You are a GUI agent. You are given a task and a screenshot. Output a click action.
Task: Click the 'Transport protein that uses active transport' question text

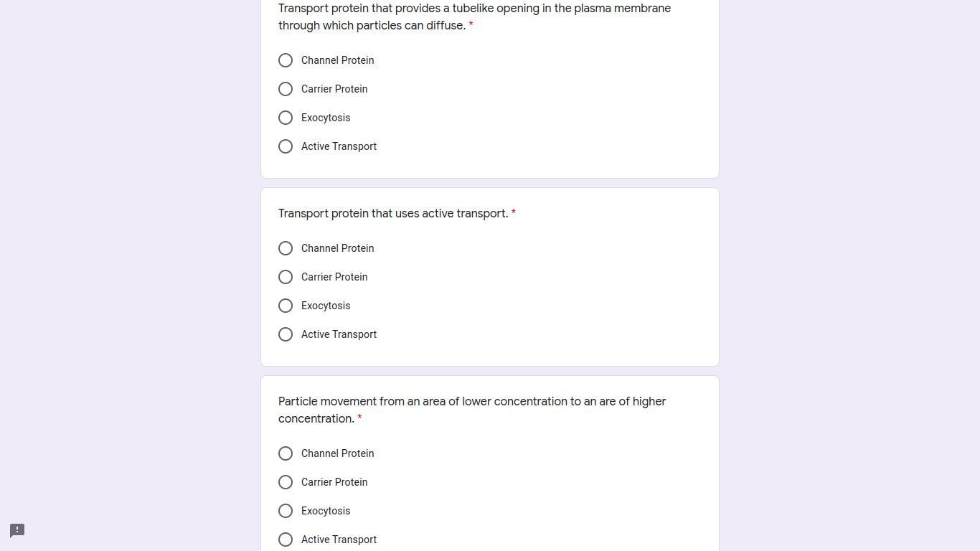coord(392,214)
